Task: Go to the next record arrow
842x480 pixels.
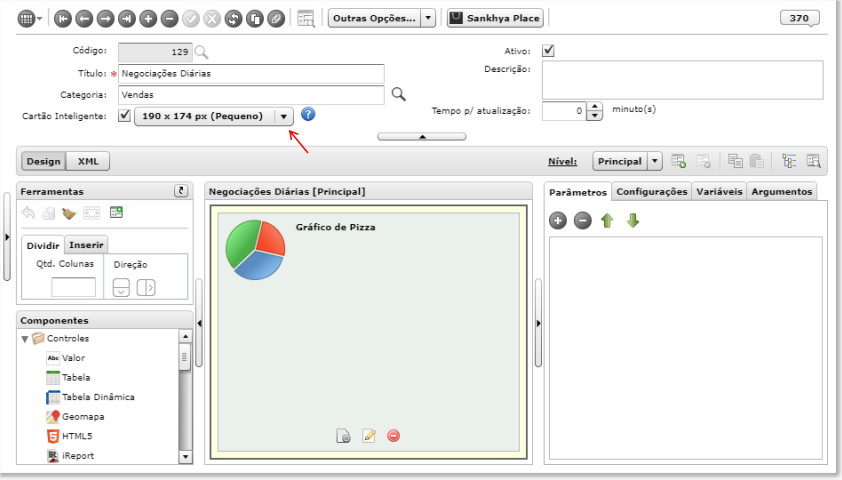Action: [105, 19]
